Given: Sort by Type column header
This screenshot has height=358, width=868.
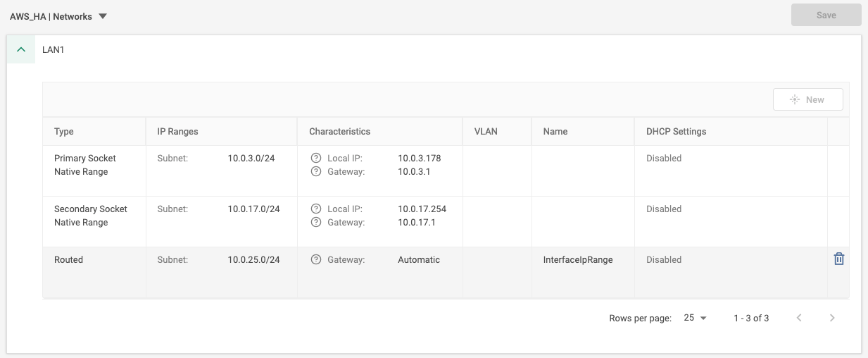Looking at the screenshot, I should pyautogui.click(x=64, y=131).
